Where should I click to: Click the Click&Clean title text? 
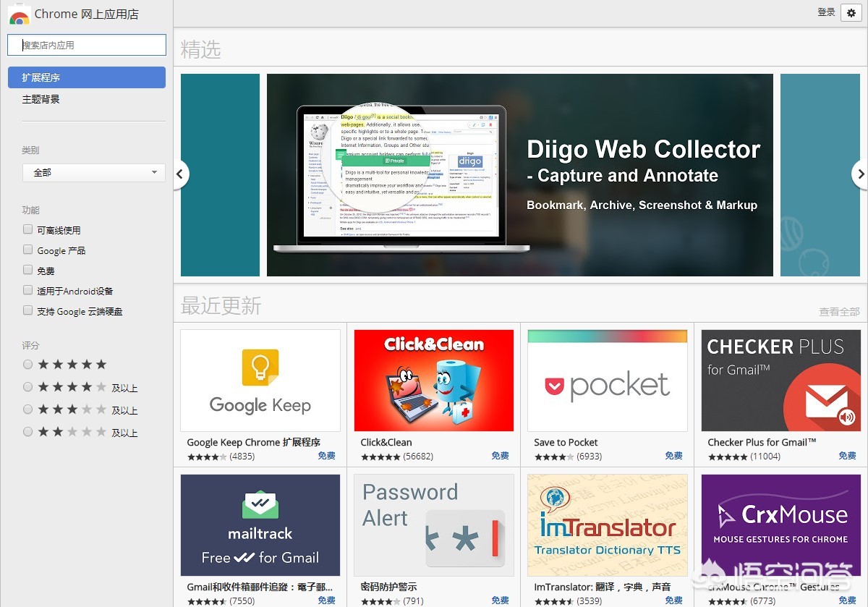386,442
